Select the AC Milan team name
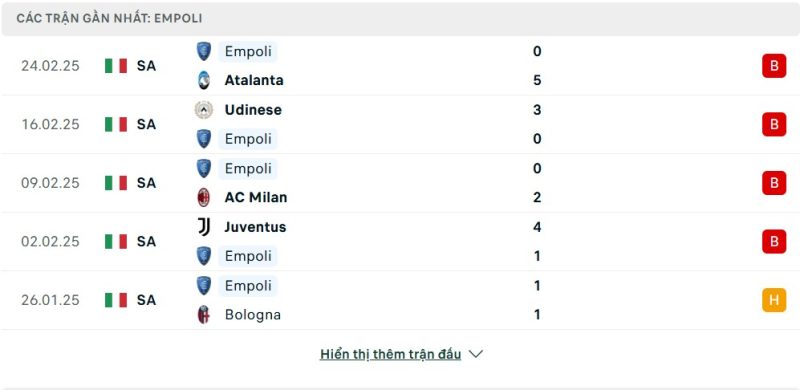The width and height of the screenshot is (800, 390). tap(256, 198)
